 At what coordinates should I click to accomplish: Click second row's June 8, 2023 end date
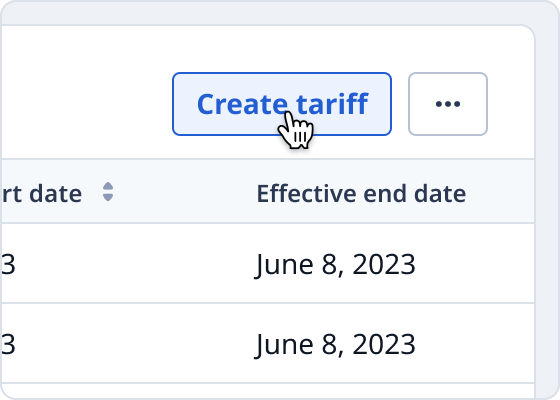pyautogui.click(x=335, y=345)
